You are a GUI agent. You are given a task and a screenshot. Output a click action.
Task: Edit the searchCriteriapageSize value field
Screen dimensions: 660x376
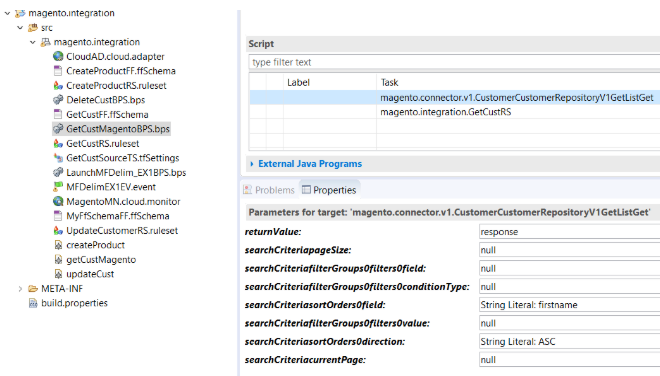point(570,250)
